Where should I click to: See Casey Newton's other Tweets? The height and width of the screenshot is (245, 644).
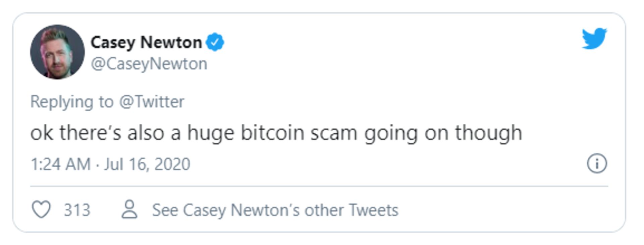tap(275, 210)
